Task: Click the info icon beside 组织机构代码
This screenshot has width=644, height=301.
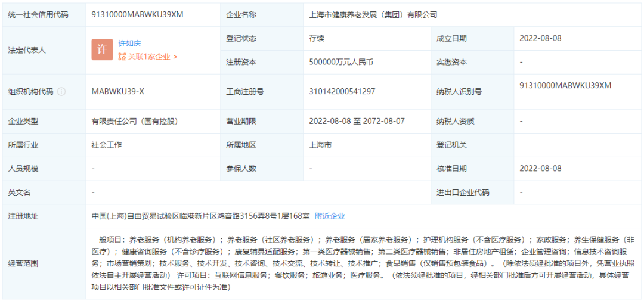Action: [61, 92]
